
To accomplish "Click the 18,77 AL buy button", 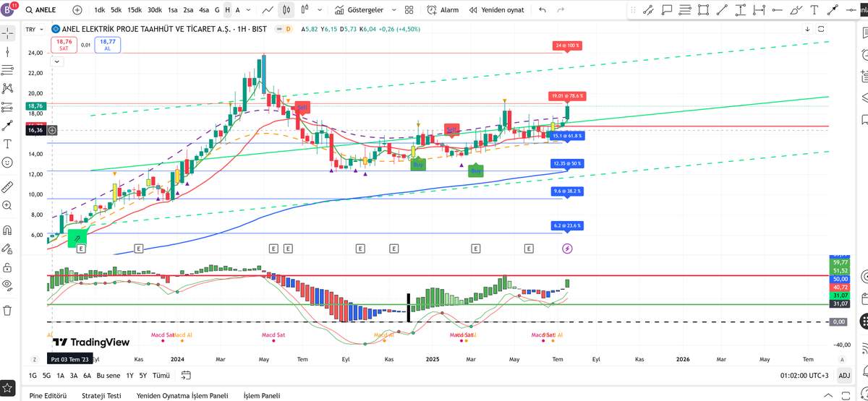I will point(107,45).
